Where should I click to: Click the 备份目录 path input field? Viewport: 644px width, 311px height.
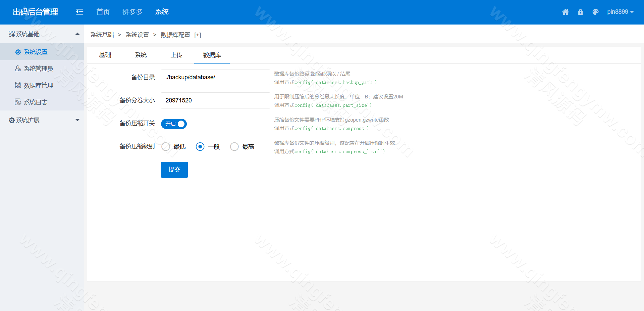pyautogui.click(x=215, y=77)
